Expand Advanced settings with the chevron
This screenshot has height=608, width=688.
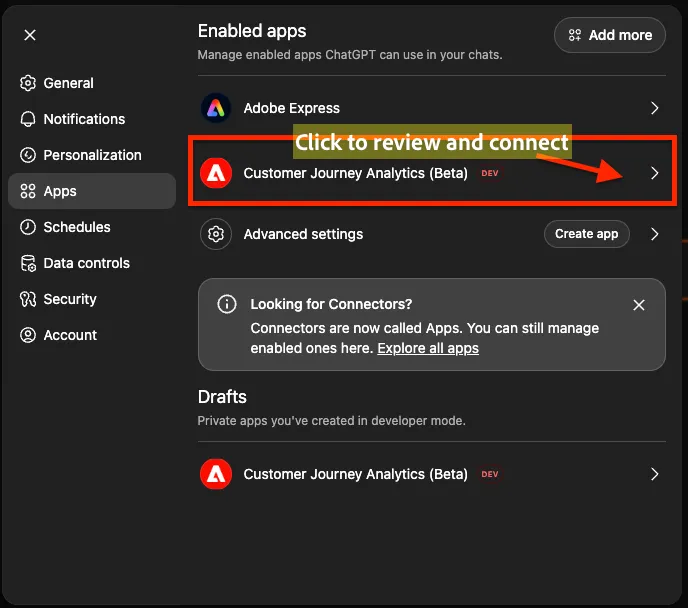655,234
